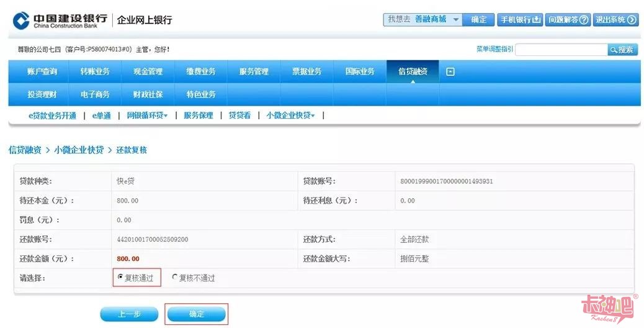
Task: Click the 贷贷看 submenu link
Action: [x=239, y=116]
